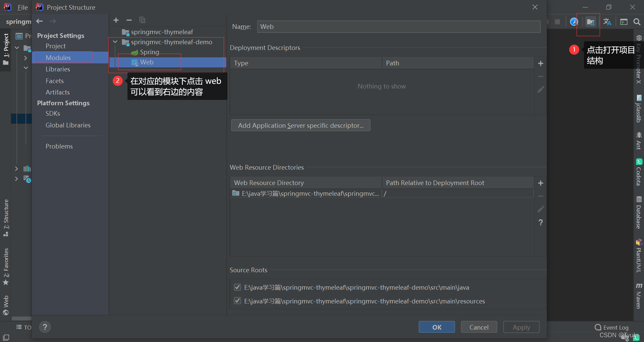
Task: Add Application Server specific descriptor
Action: [x=301, y=125]
